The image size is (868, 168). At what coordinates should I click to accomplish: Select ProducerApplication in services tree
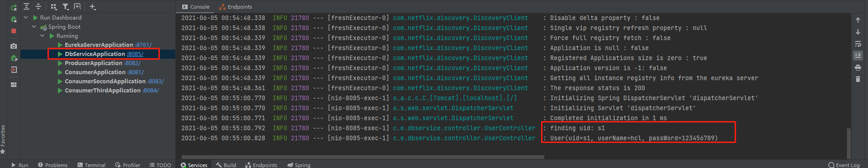[94, 63]
